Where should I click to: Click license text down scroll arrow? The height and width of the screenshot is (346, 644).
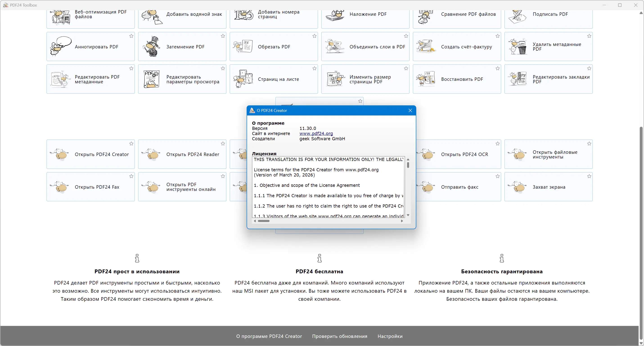pyautogui.click(x=408, y=215)
